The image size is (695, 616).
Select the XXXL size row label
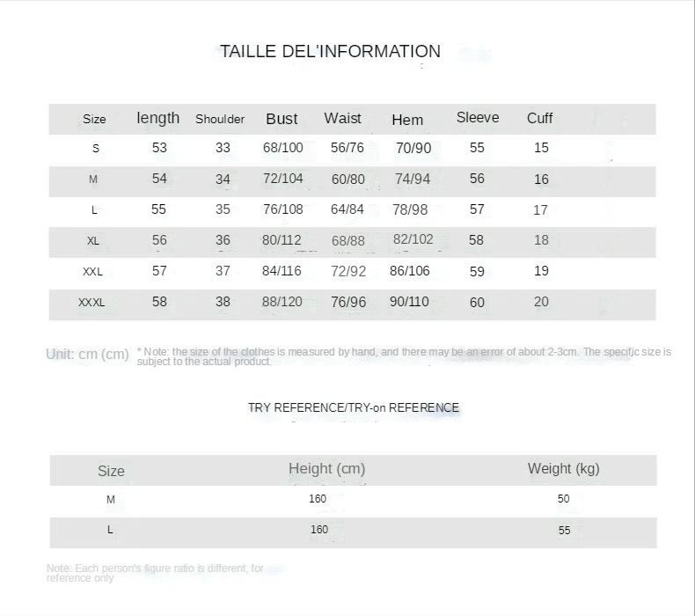(x=91, y=303)
